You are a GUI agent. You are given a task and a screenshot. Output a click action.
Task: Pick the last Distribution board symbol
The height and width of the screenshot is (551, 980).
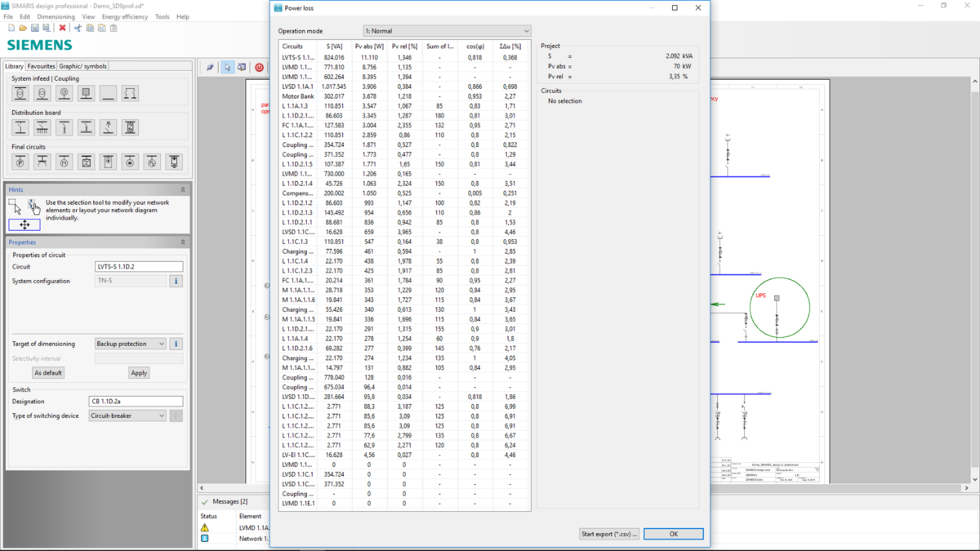(130, 127)
